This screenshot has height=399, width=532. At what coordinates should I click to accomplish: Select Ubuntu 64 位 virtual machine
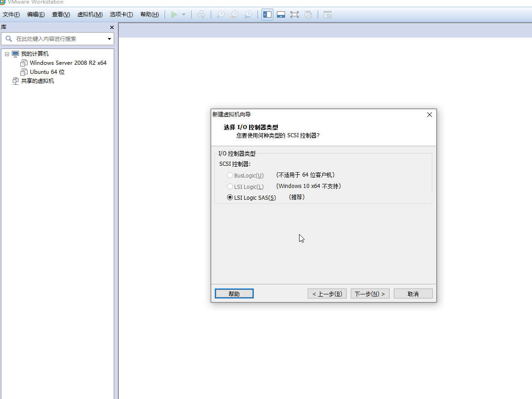coord(47,72)
